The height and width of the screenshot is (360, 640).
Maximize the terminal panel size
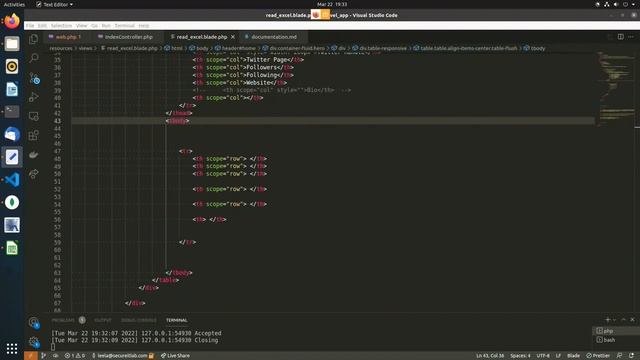[x=623, y=320]
